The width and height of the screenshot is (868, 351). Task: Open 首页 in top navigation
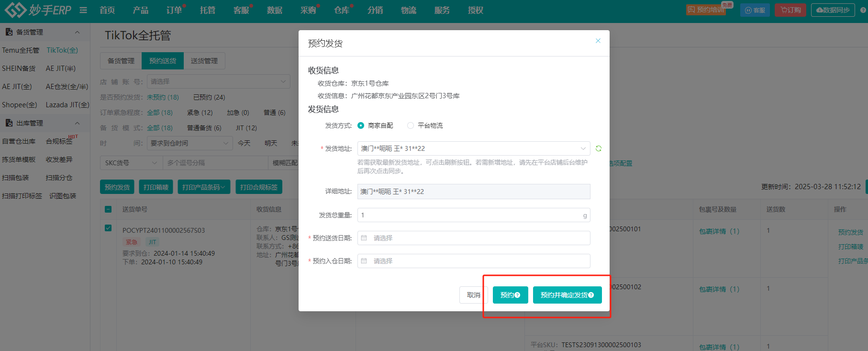107,10
